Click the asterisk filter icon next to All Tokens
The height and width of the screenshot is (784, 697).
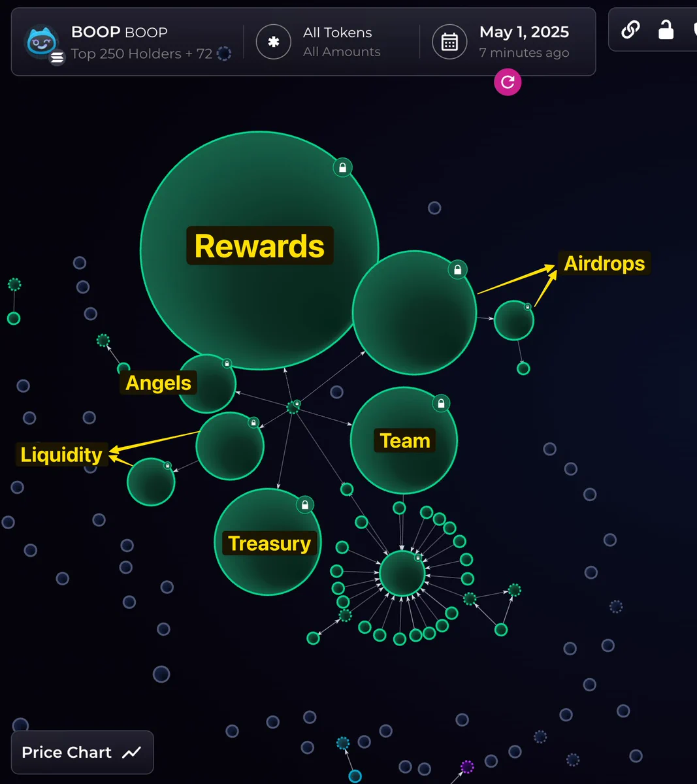click(x=274, y=42)
